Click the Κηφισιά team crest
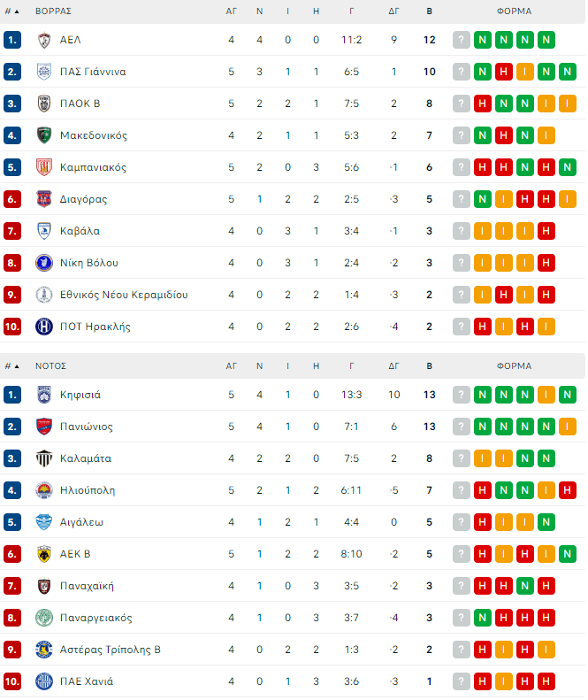Screen dimensions: 588x700 (x=44, y=395)
